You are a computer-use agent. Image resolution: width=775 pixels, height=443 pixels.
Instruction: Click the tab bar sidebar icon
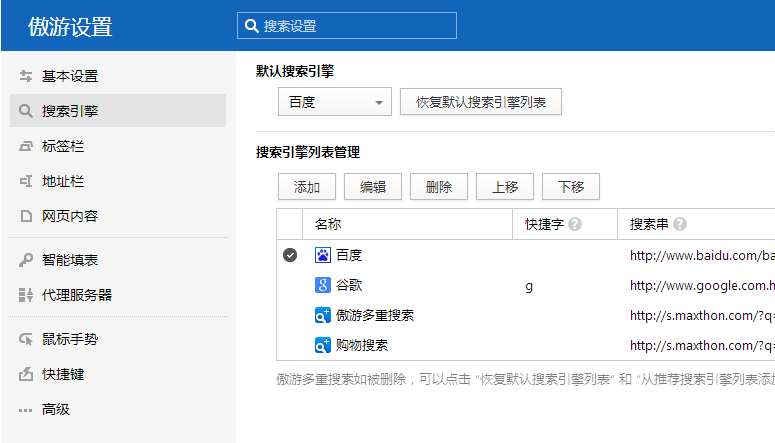pos(26,146)
